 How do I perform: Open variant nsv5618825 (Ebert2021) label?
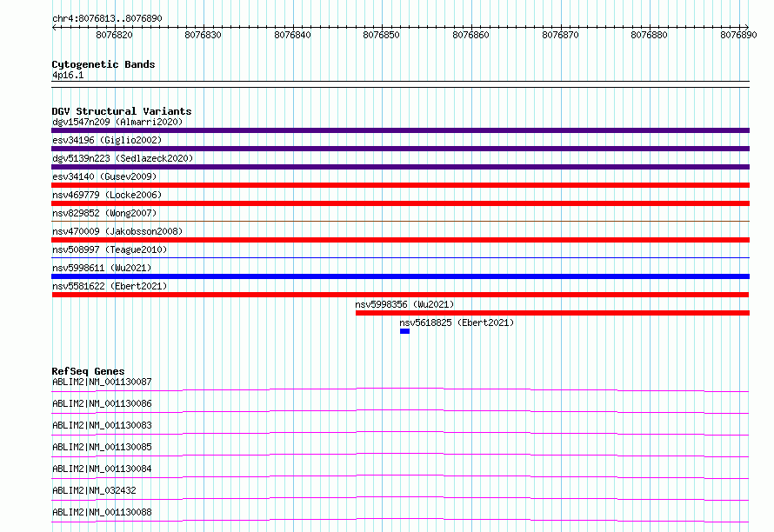(457, 323)
